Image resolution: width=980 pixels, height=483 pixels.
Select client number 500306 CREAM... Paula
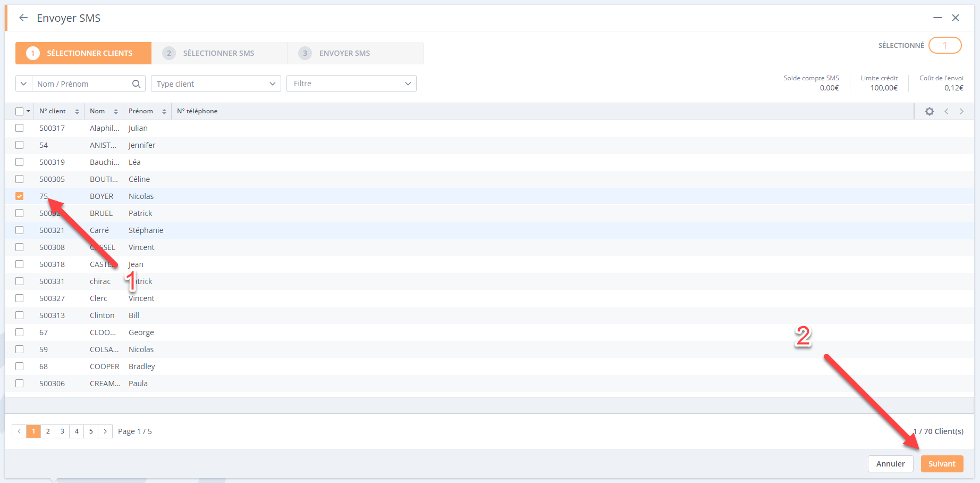[52, 384]
